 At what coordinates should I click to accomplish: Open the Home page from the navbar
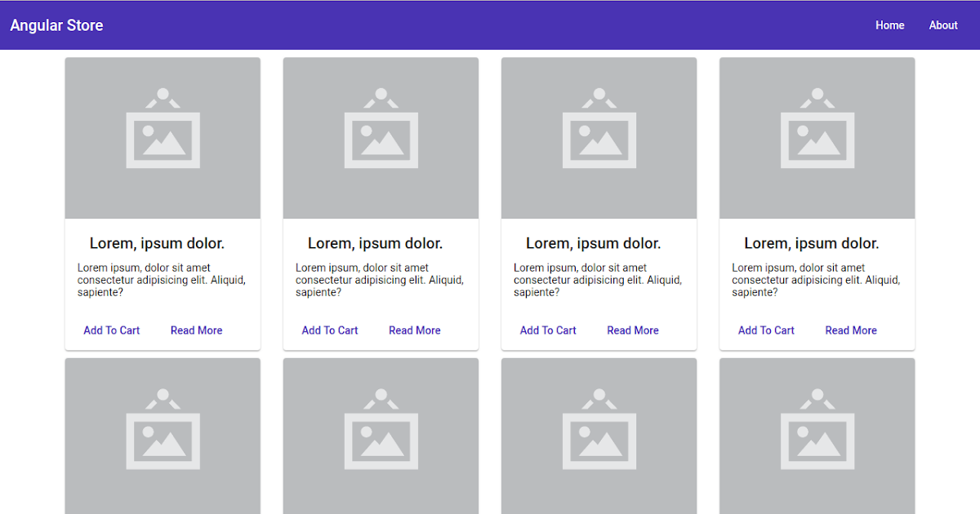tap(889, 25)
